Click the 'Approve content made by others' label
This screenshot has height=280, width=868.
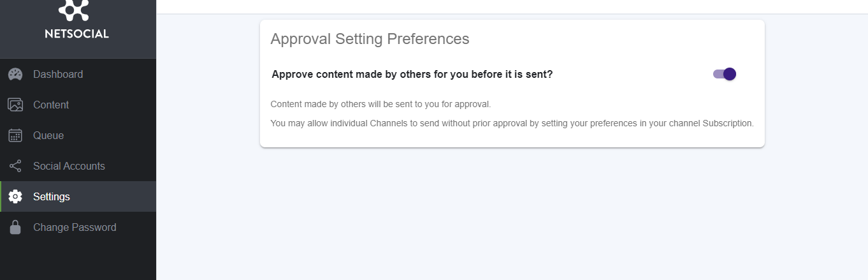[412, 74]
